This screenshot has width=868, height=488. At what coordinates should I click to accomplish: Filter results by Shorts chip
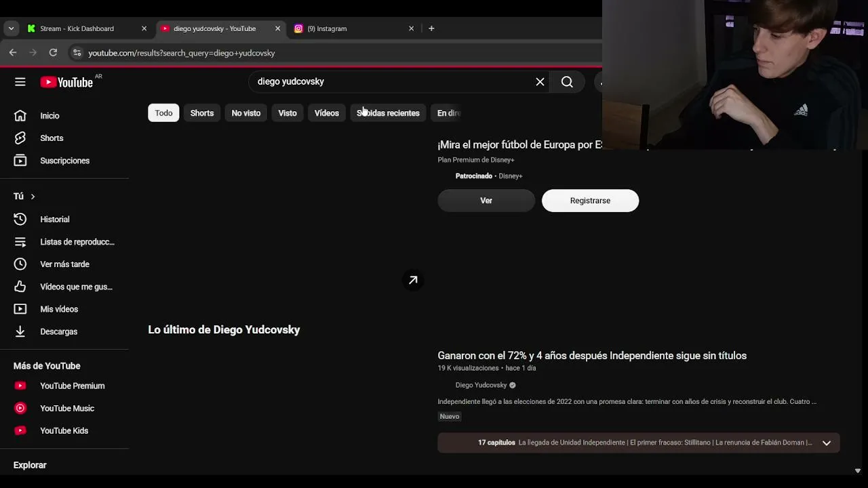point(202,113)
